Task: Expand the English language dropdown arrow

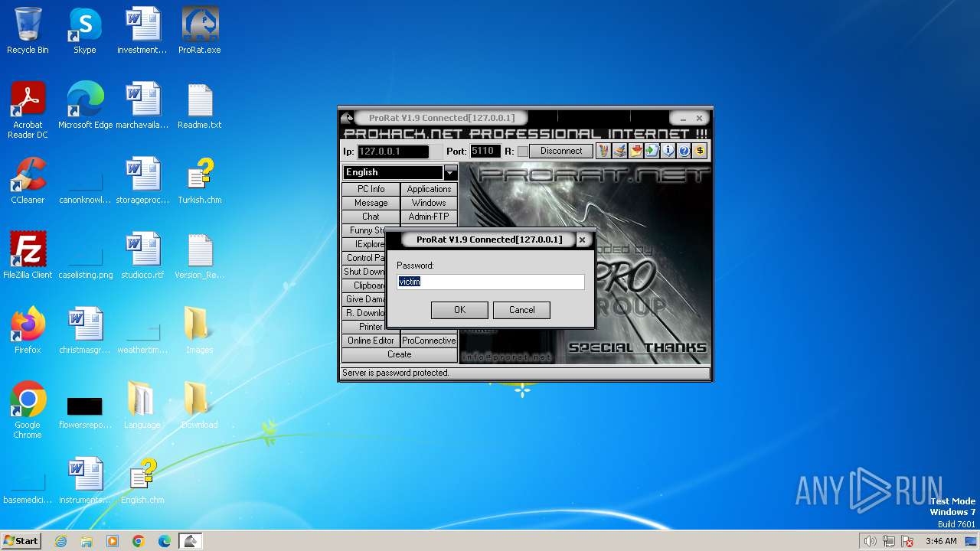Action: [x=450, y=173]
